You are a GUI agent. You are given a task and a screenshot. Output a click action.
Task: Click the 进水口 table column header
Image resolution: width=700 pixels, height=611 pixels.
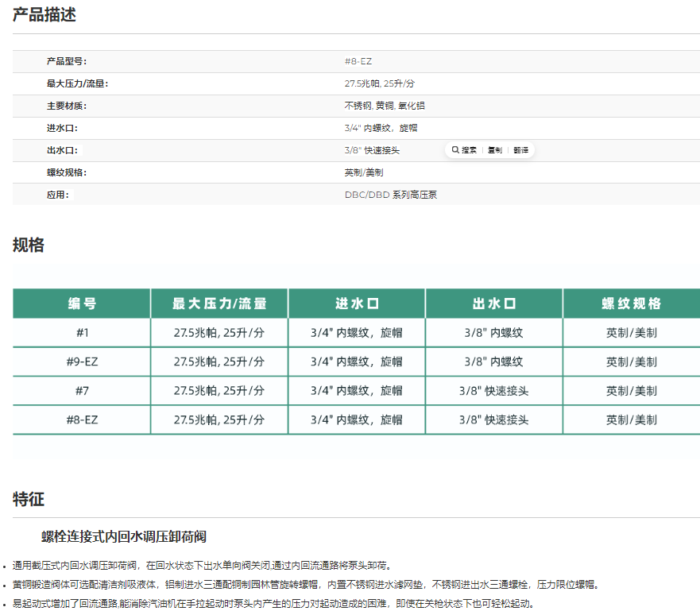[x=357, y=304]
